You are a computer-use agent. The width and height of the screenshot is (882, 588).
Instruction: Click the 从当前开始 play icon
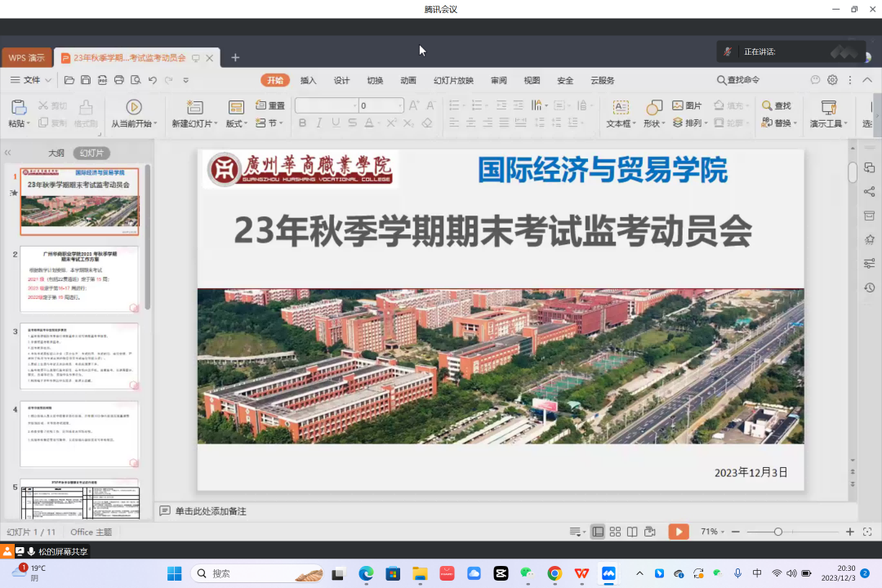pos(134,107)
